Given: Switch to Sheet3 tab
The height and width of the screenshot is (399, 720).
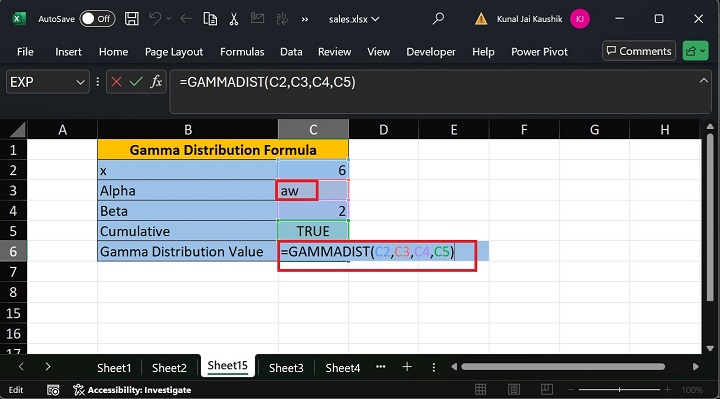Looking at the screenshot, I should pos(286,368).
